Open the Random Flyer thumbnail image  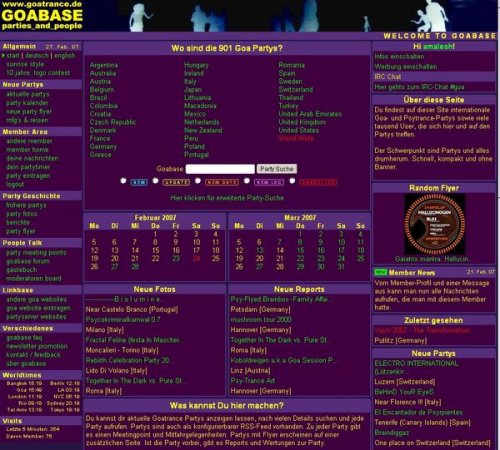tap(434, 224)
